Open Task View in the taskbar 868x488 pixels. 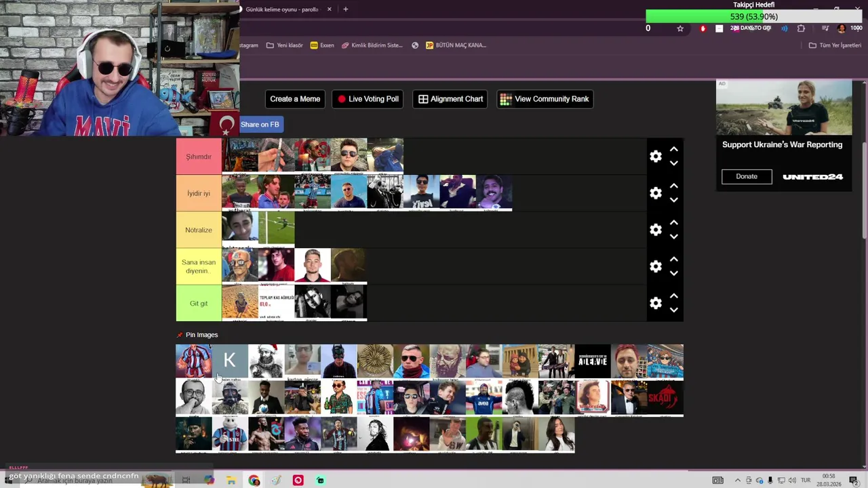click(x=186, y=481)
